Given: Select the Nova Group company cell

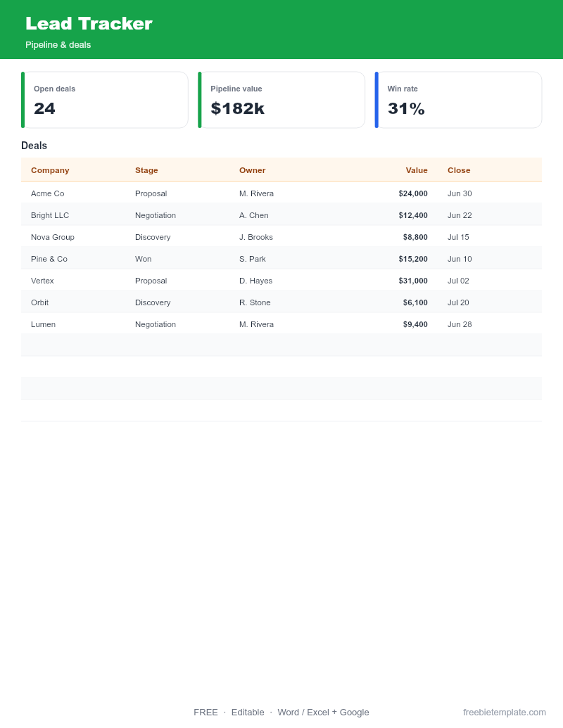Looking at the screenshot, I should 53,237.
